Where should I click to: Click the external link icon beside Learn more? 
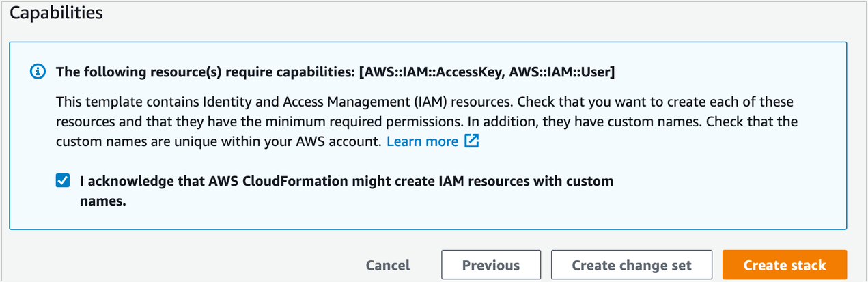coord(472,141)
